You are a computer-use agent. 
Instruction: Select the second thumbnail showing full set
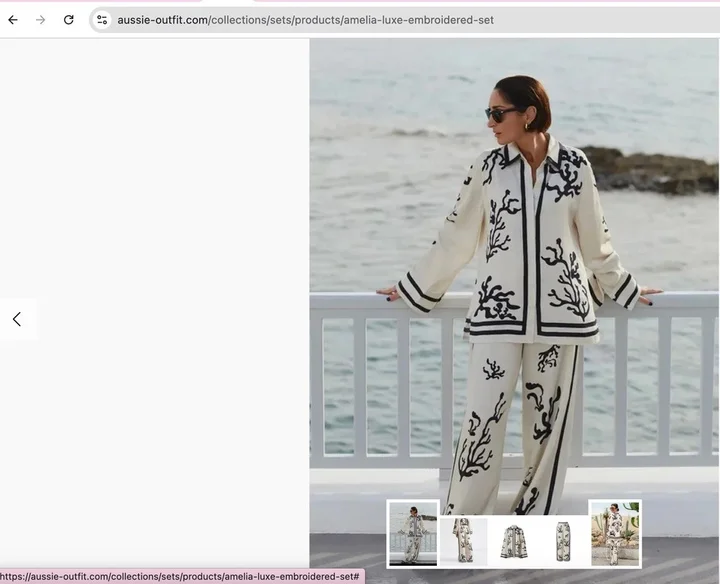coord(464,540)
